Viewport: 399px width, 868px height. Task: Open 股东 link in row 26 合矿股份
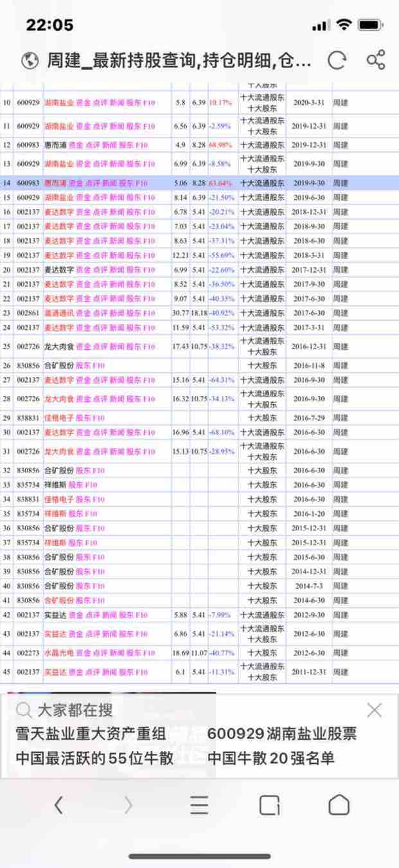(x=84, y=365)
